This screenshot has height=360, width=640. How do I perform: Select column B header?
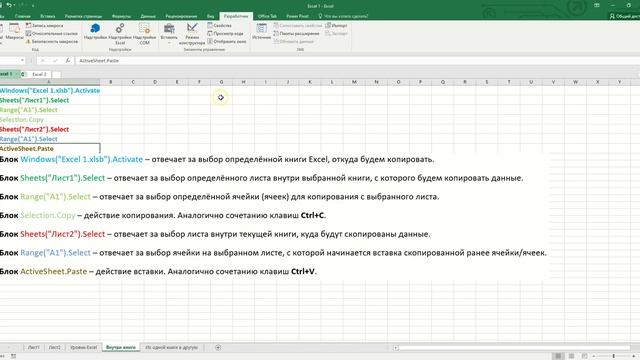[x=111, y=82]
